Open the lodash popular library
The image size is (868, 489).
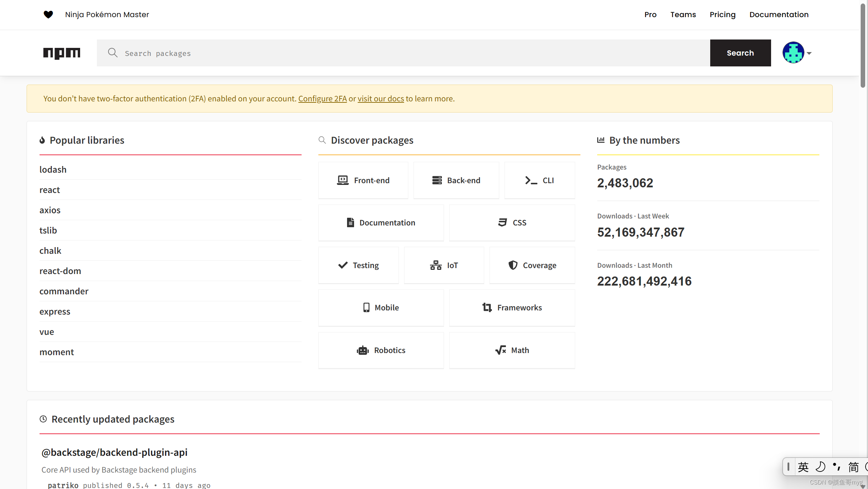[x=53, y=170]
